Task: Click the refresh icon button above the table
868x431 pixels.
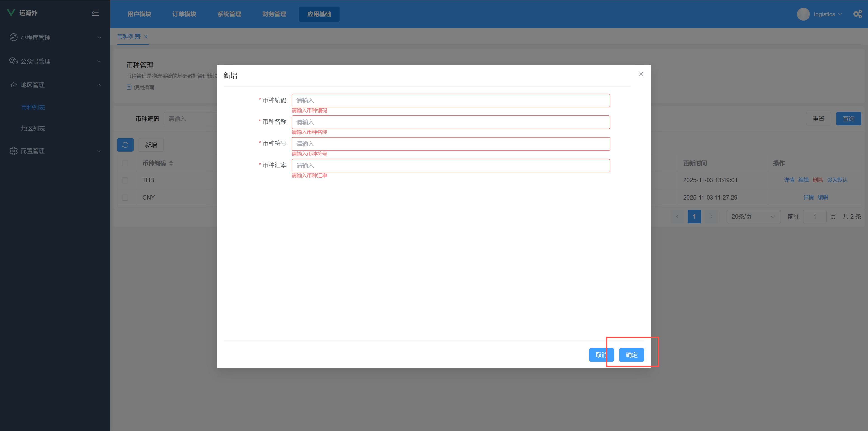Action: pos(125,145)
